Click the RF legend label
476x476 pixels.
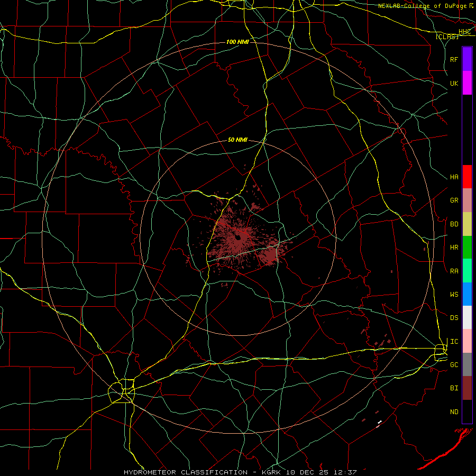point(454,59)
